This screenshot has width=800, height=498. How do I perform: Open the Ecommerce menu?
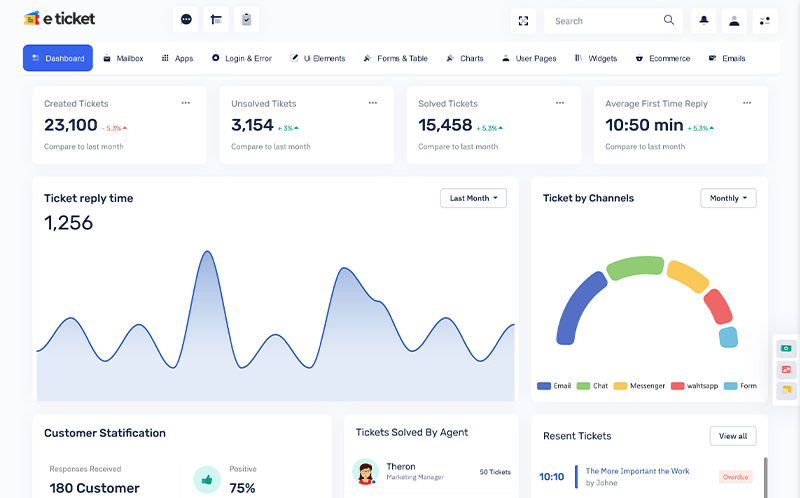coord(663,58)
